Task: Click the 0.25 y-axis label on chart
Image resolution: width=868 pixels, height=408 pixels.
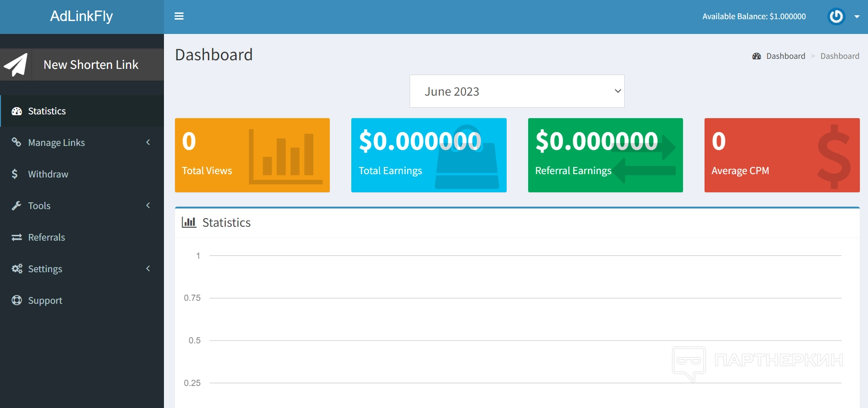Action: [x=192, y=383]
